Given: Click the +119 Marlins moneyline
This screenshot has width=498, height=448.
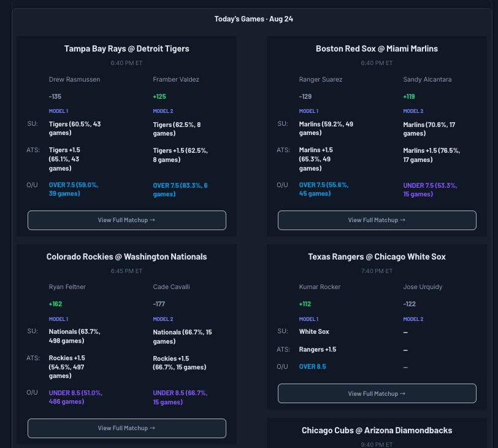Looking at the screenshot, I should tap(409, 96).
